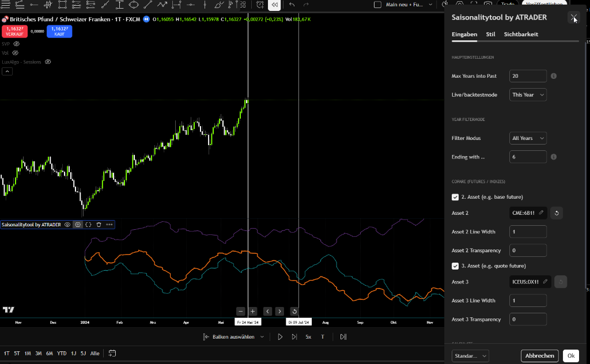The height and width of the screenshot is (364, 590).
Task: Zoom in chart with plus icon
Action: (x=252, y=312)
